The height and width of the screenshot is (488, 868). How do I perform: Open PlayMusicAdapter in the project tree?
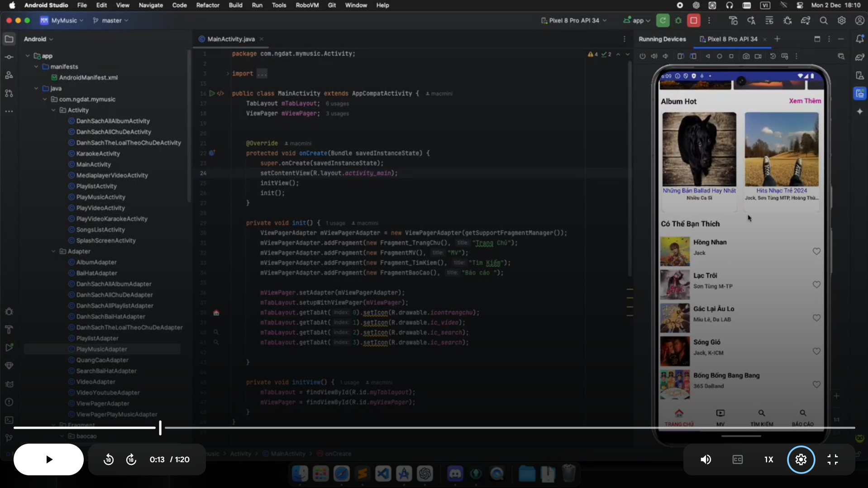pyautogui.click(x=101, y=349)
